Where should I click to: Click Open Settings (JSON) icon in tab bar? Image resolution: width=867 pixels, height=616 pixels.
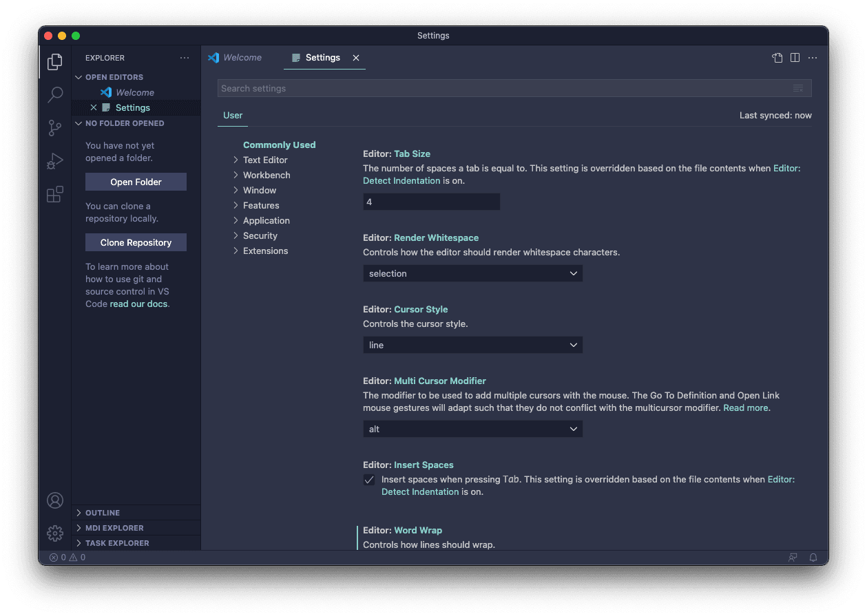777,58
